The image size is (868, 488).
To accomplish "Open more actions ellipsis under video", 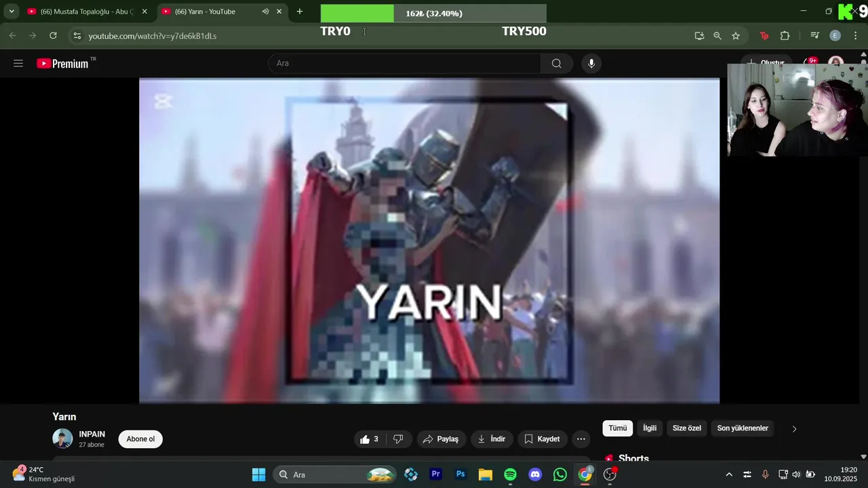I will [581, 439].
